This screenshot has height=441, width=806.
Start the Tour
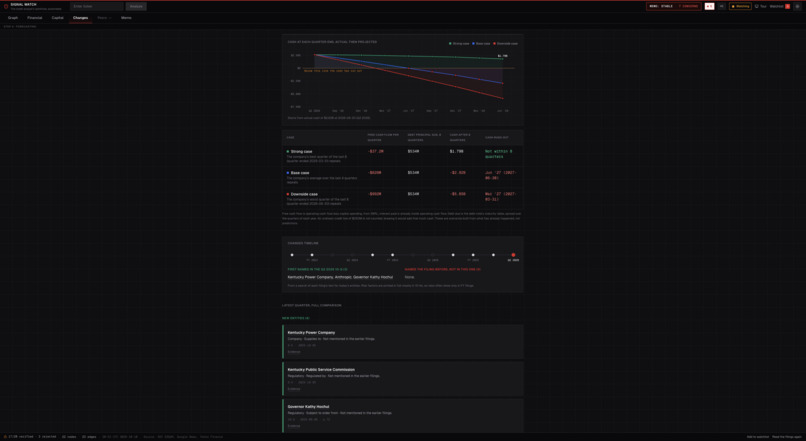pos(760,6)
